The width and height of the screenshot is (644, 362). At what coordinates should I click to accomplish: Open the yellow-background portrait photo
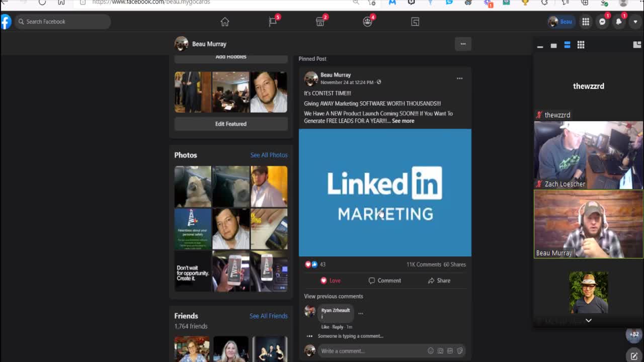pyautogui.click(x=269, y=187)
